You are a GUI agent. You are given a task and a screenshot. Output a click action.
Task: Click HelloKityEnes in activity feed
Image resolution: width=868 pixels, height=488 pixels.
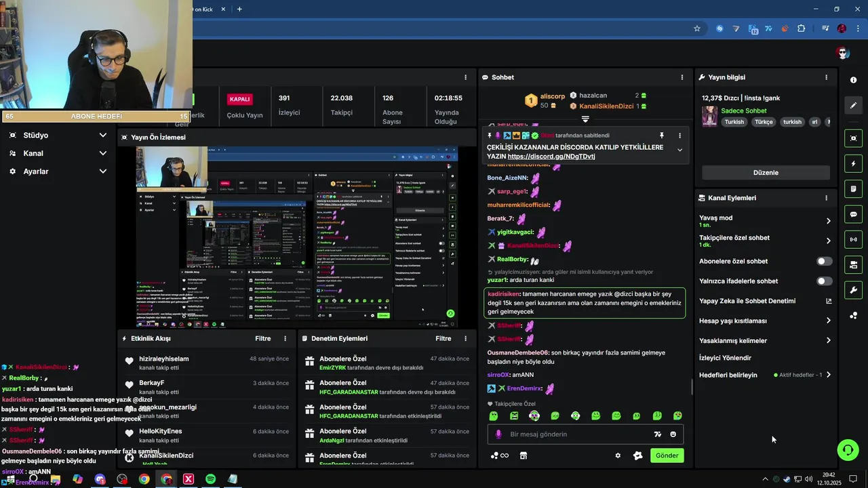(x=161, y=431)
